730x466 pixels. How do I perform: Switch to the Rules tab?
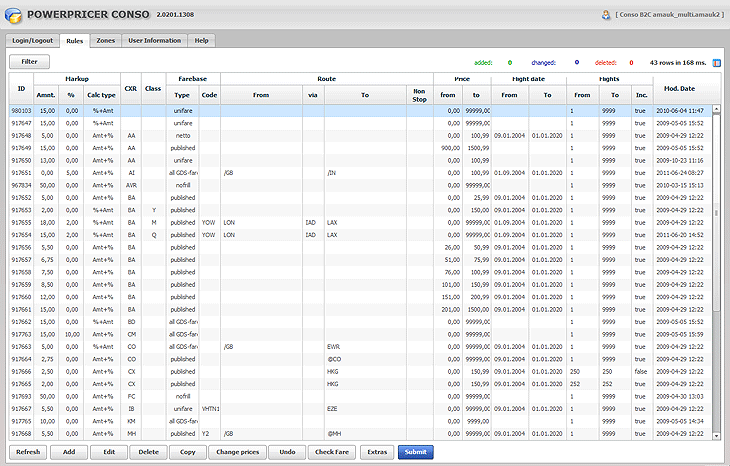click(74, 41)
